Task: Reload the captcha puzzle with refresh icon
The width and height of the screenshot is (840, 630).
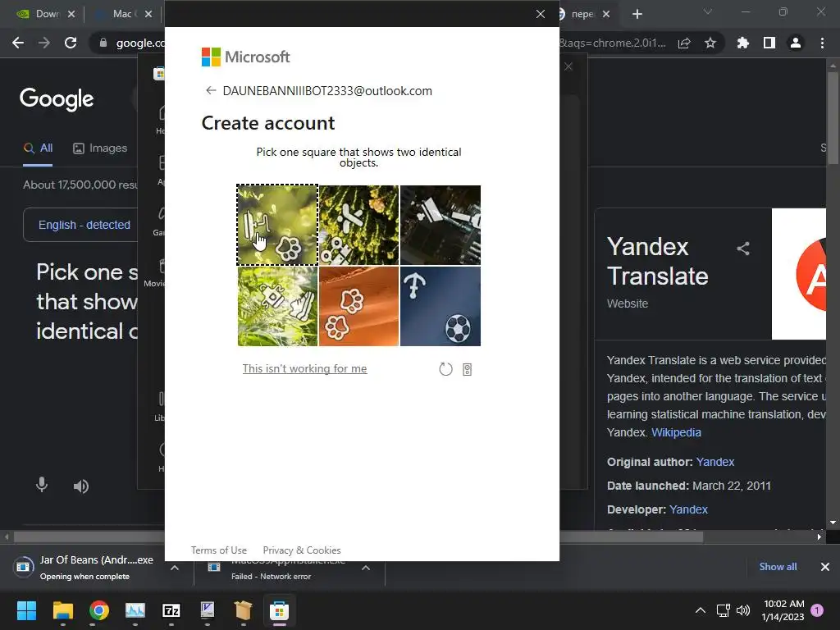Action: (445, 369)
